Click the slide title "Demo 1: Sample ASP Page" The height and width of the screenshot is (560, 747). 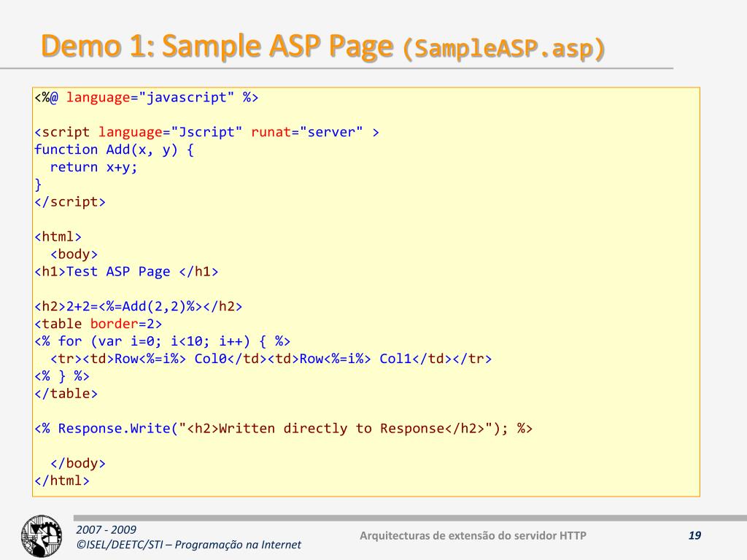pyautogui.click(x=217, y=46)
